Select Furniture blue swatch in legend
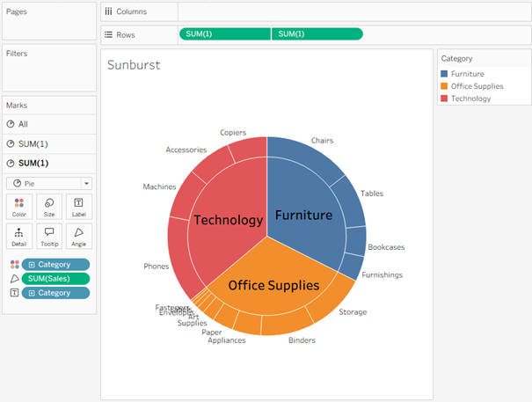Image resolution: width=532 pixels, height=402 pixels. [445, 74]
